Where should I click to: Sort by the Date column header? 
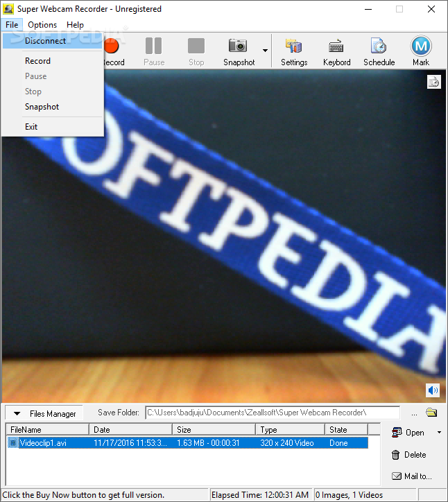(130, 429)
